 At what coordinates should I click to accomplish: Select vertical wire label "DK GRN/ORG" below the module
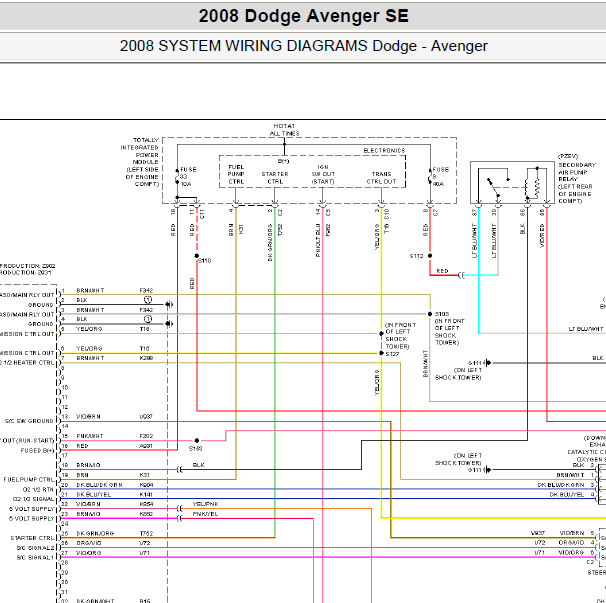pos(270,242)
